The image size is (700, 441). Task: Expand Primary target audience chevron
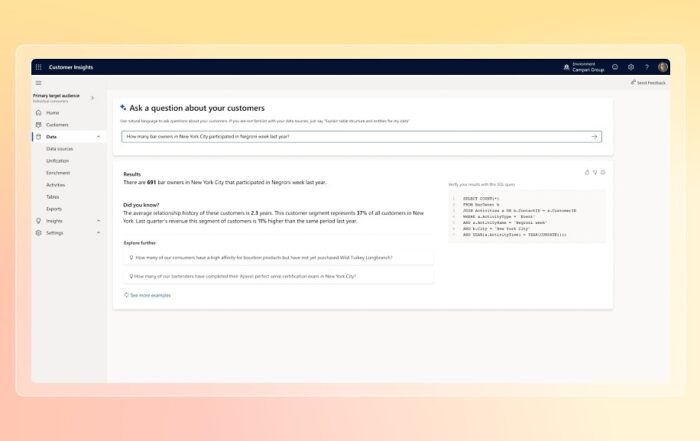coord(92,98)
